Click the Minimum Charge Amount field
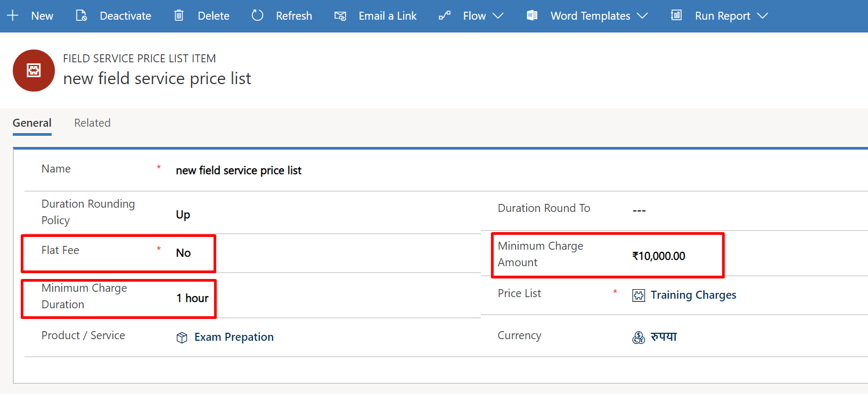 click(x=658, y=256)
